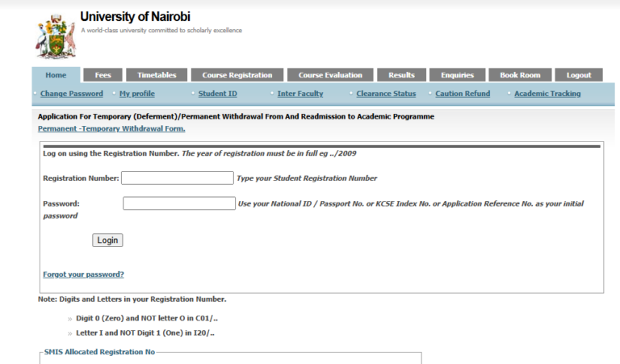The height and width of the screenshot is (364, 620).
Task: Open Permanent -Temporary Withdrawal Form link
Action: tap(111, 128)
